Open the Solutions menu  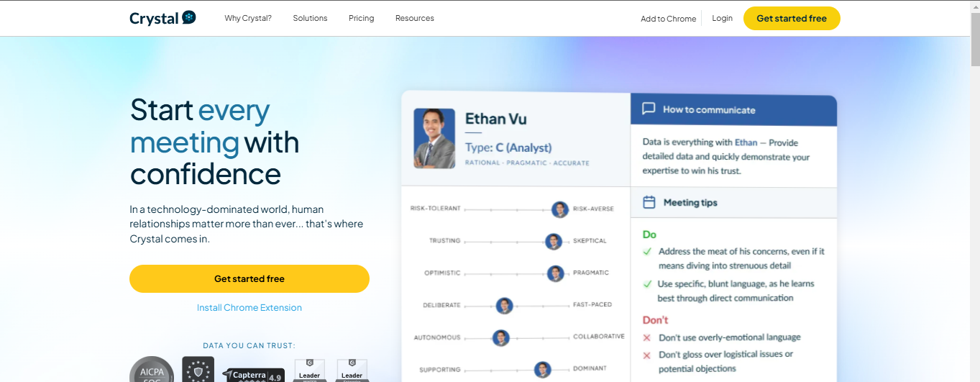[x=310, y=18]
